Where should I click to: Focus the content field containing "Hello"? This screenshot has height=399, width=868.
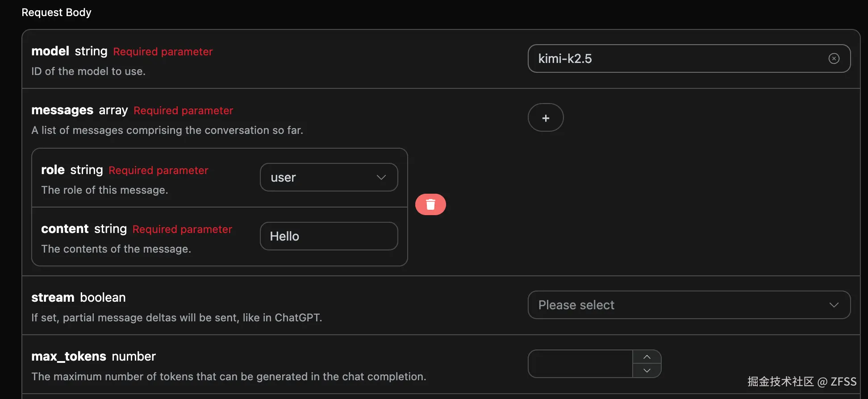(329, 236)
